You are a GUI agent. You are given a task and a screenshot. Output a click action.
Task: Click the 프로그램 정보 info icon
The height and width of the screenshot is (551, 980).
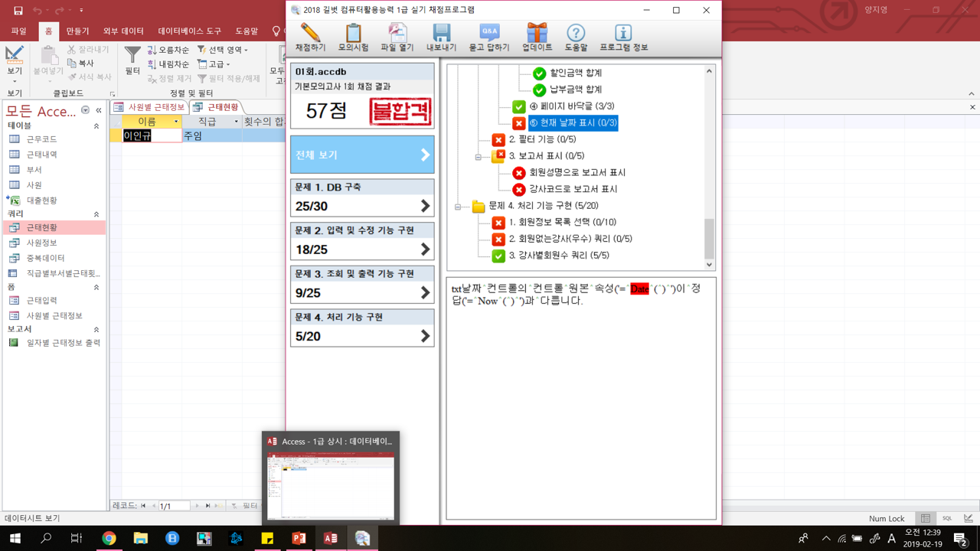[623, 37]
